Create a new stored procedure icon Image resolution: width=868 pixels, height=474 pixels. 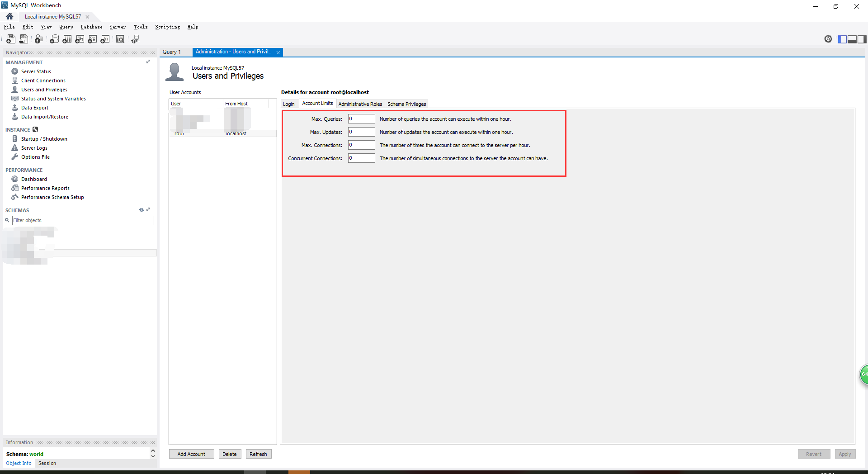[92, 39]
